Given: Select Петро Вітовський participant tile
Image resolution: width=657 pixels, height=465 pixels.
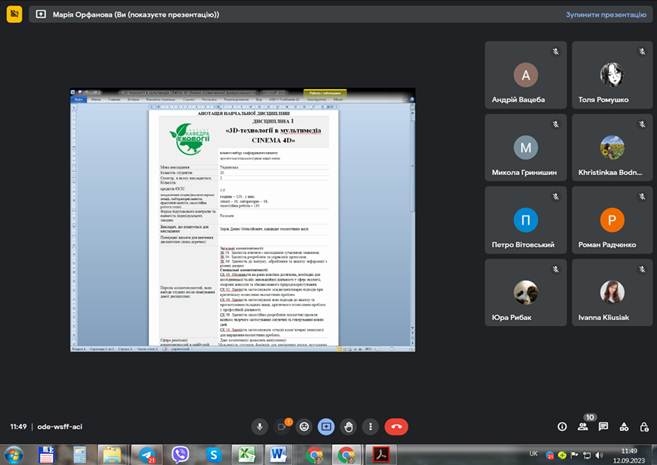Looking at the screenshot, I should (525, 225).
